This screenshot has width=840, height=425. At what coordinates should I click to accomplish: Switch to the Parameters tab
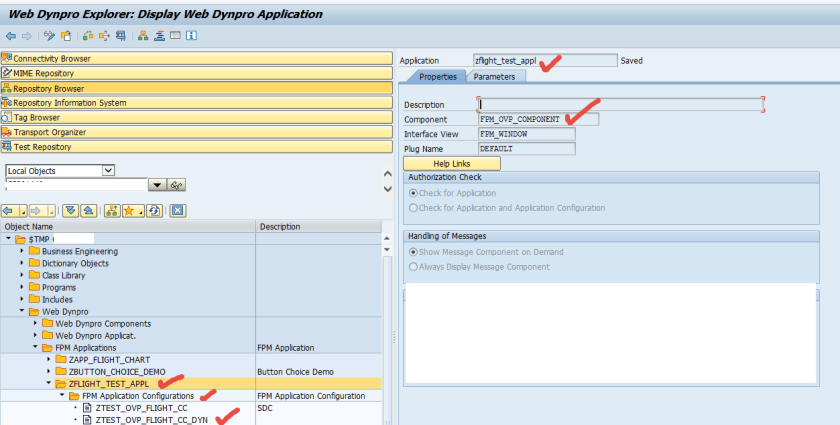(494, 77)
